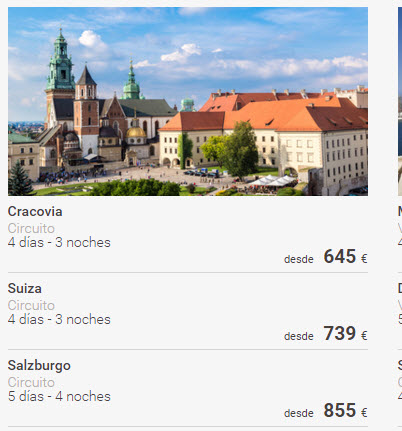Viewport: 402px width, 431px height.
Task: Click Cracovia's 4 días - 3 noches text
Action: click(x=59, y=242)
